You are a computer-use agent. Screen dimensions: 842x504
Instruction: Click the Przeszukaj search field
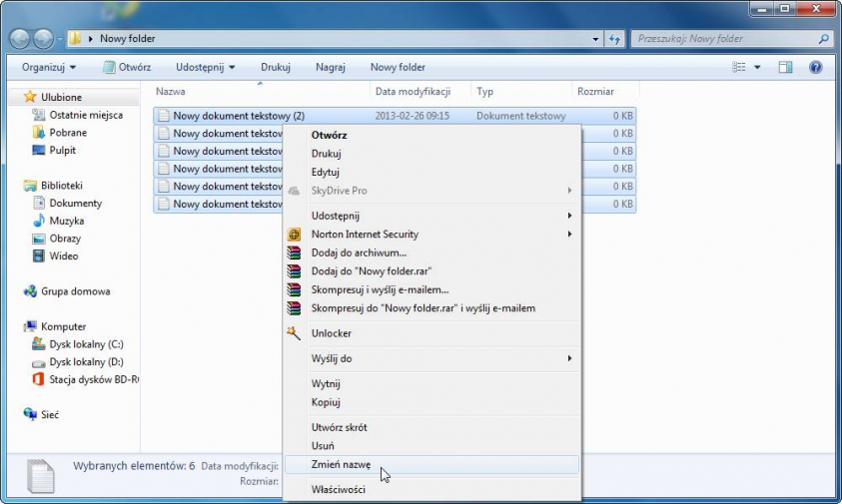723,39
